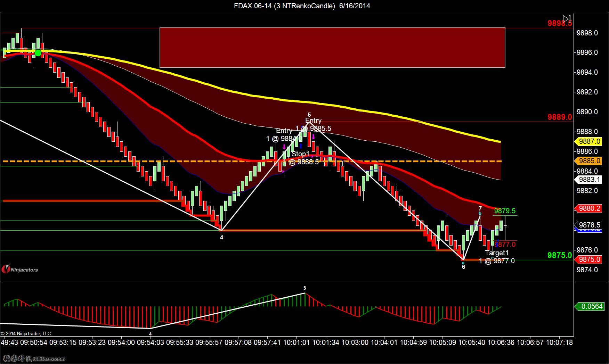The image size is (609, 364).
Task: Click the 9882.0 price axis label
Action: click(x=587, y=191)
